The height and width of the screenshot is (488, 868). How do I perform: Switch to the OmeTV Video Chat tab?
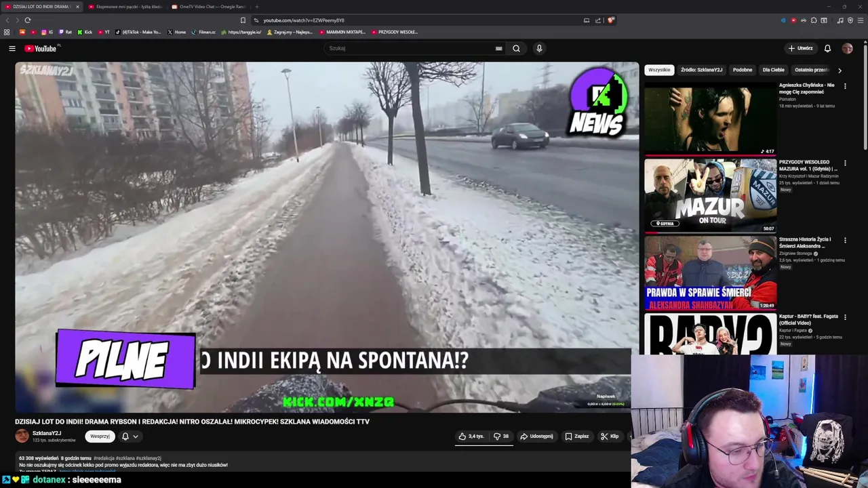click(x=209, y=7)
